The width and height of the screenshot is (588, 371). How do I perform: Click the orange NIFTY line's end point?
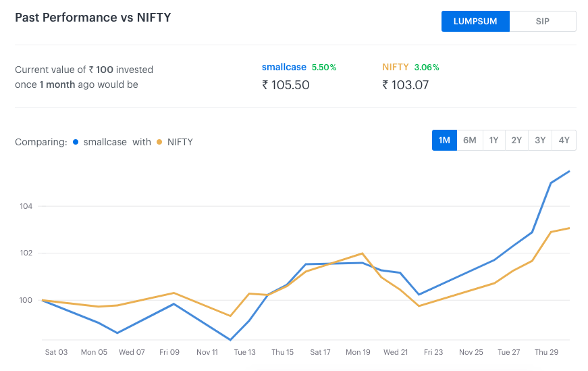coord(569,228)
